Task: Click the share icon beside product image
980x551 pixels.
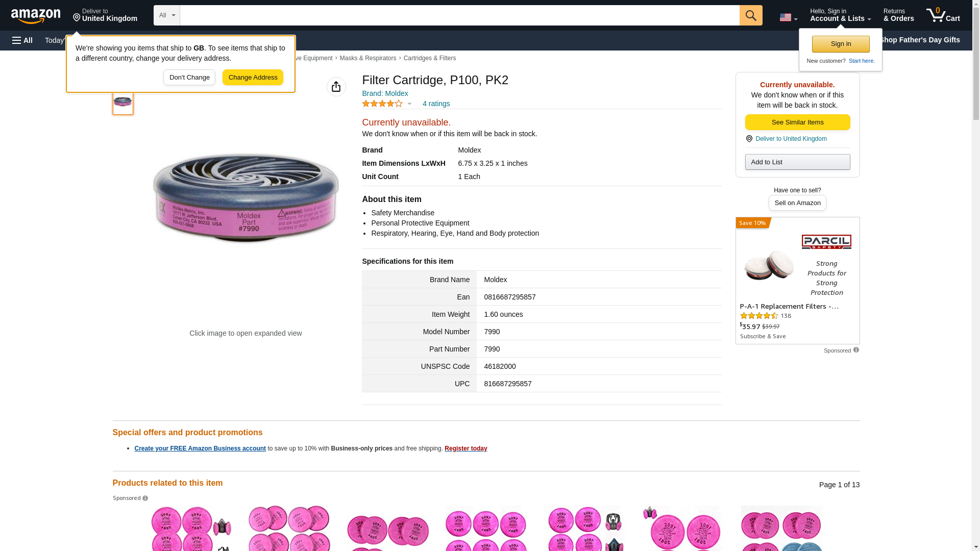Action: click(x=336, y=87)
